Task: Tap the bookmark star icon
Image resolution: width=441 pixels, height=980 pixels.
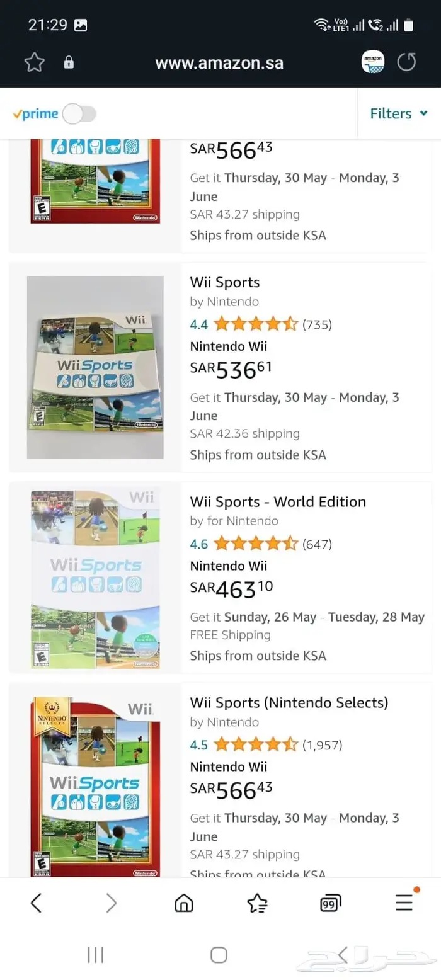Action: [x=35, y=62]
